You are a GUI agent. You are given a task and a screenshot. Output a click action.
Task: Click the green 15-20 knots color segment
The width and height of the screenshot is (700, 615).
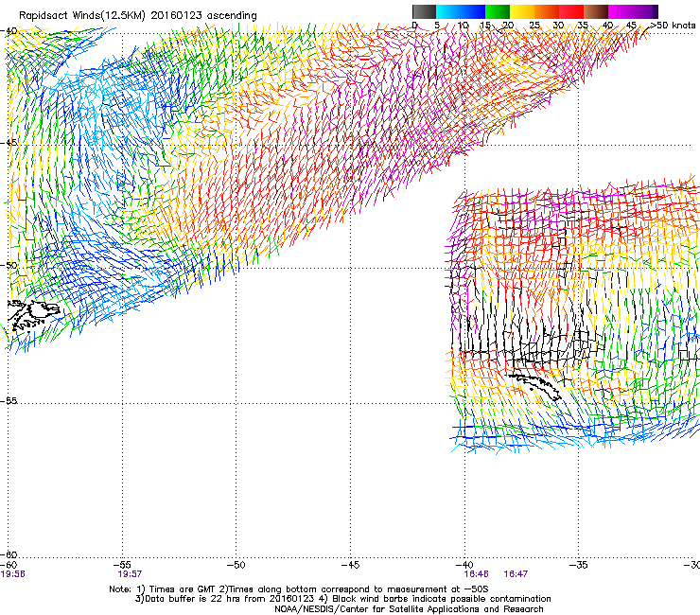[498, 11]
